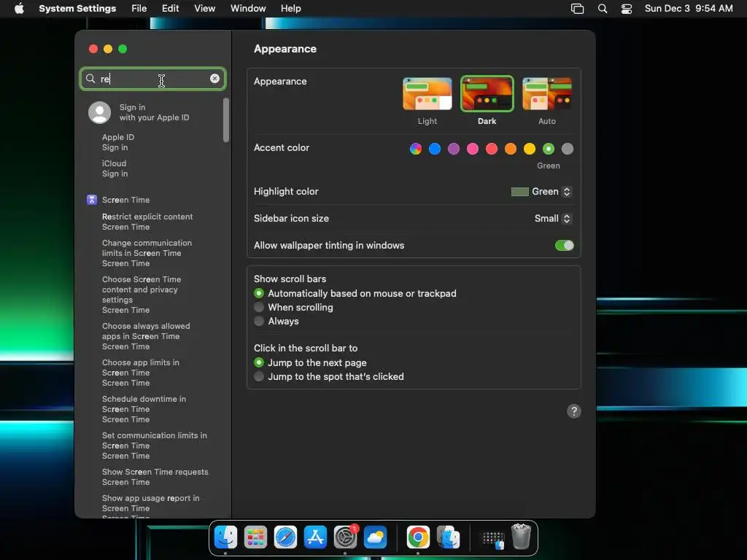747x560 pixels.
Task: Choose the orange accent color
Action: (x=510, y=149)
